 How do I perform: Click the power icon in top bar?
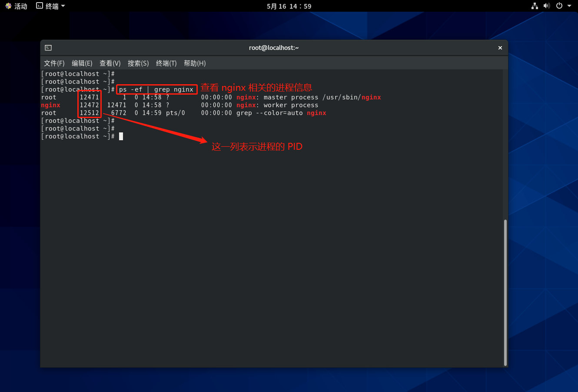point(559,6)
